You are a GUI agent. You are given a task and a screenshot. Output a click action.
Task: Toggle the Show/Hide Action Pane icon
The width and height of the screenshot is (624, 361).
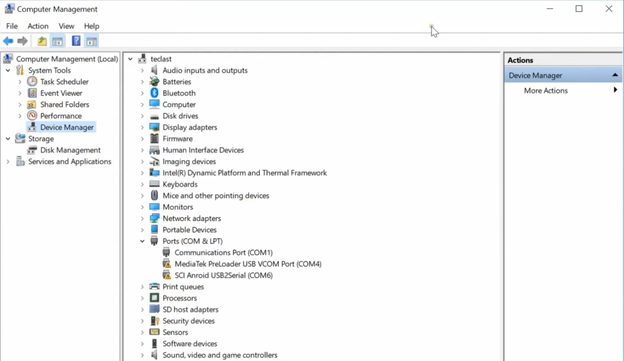pos(92,41)
